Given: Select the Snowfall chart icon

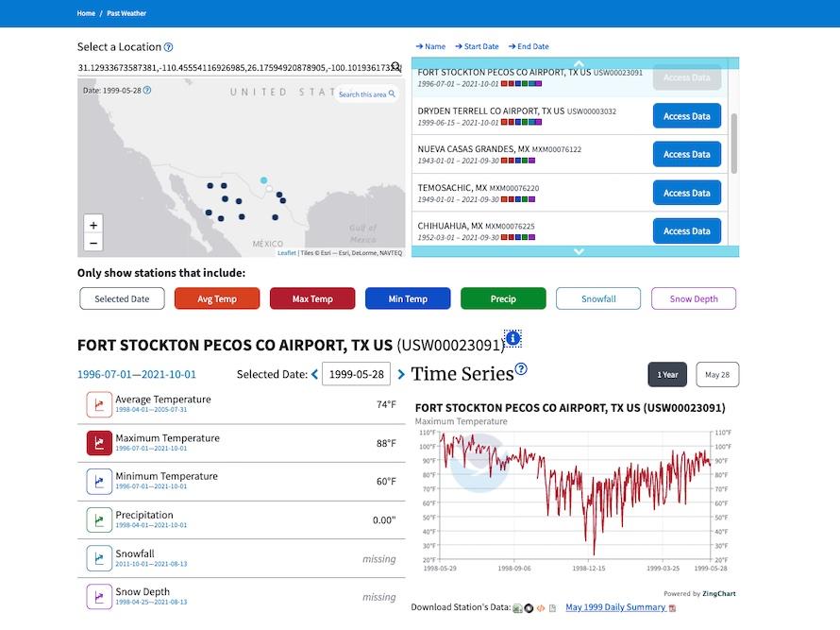Looking at the screenshot, I should point(98,558).
